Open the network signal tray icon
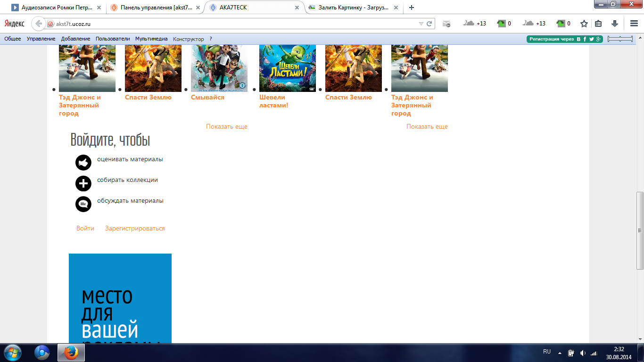This screenshot has width=644, height=362. 594,353
